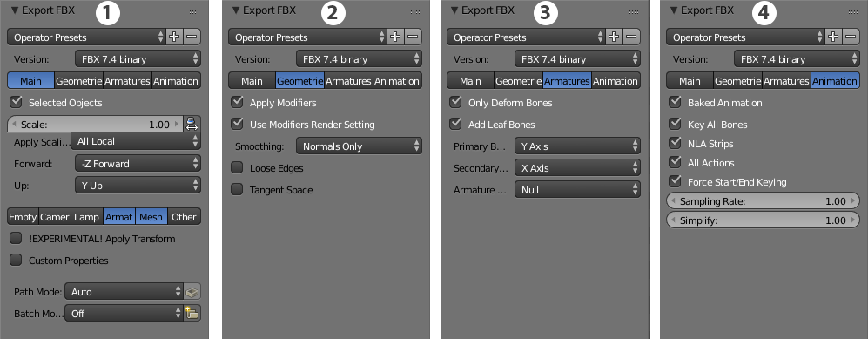Toggle the Lamp object type button

click(x=87, y=217)
